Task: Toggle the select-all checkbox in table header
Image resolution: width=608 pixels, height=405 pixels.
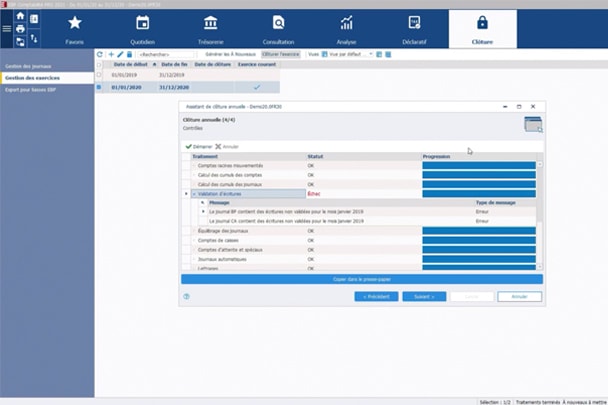Action: pos(99,64)
